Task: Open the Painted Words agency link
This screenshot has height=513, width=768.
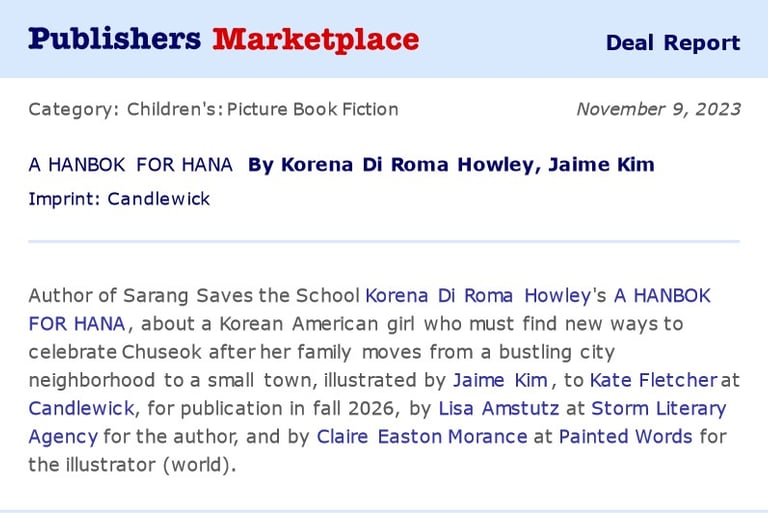Action: 625,437
